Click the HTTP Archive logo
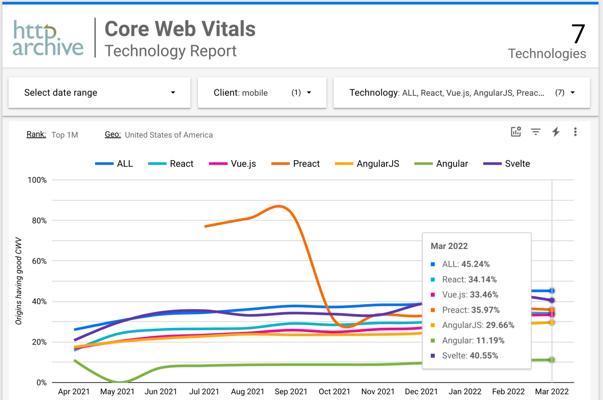The width and height of the screenshot is (603, 400). click(48, 38)
